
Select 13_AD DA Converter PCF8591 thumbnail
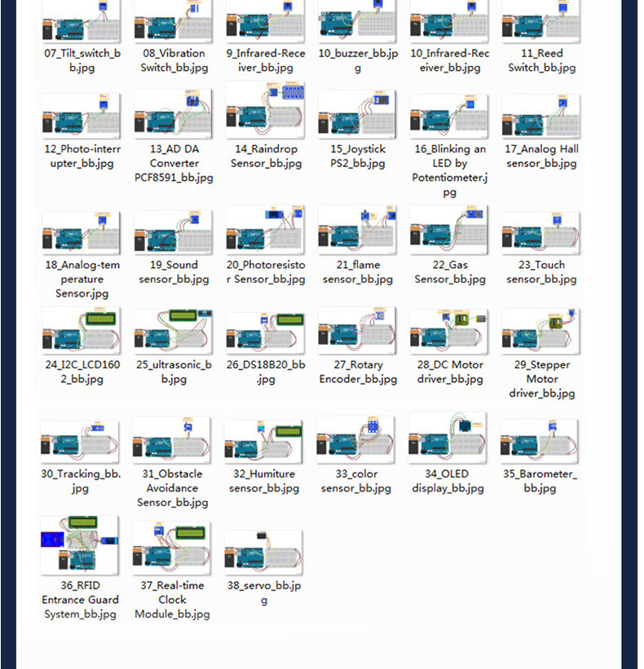point(174,113)
